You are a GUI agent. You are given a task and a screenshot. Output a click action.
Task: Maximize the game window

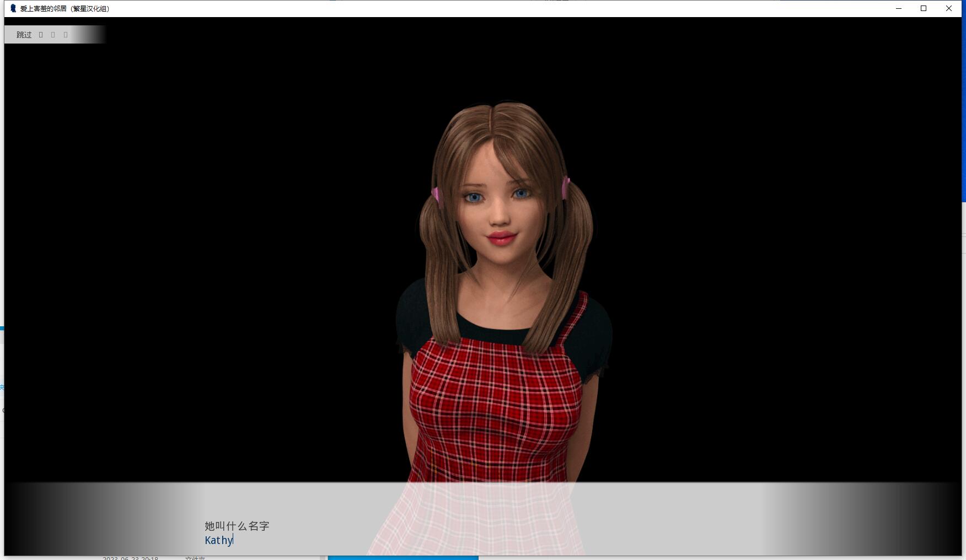[x=924, y=8]
